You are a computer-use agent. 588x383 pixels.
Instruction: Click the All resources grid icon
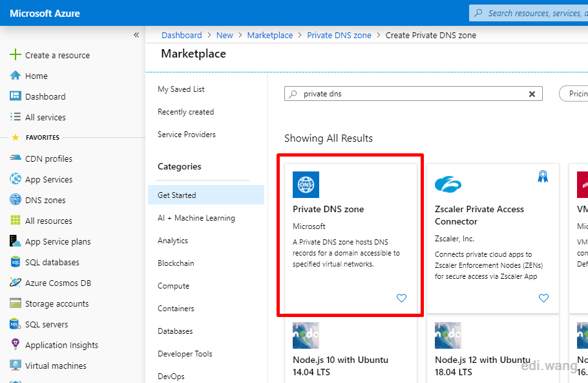(x=16, y=220)
